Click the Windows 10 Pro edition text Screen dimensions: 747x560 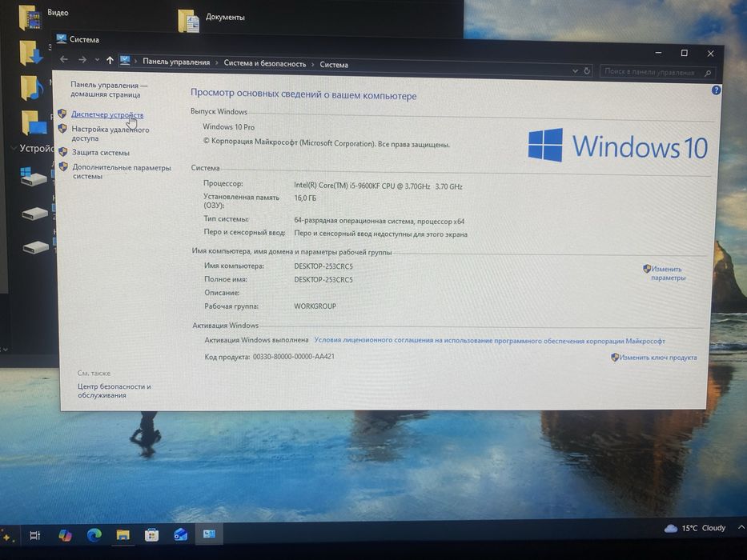(229, 126)
